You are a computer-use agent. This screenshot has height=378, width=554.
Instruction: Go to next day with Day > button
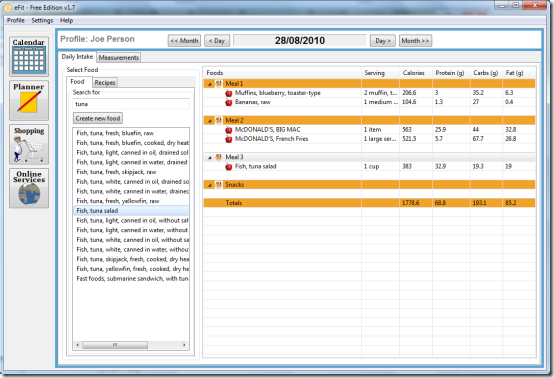pos(383,41)
